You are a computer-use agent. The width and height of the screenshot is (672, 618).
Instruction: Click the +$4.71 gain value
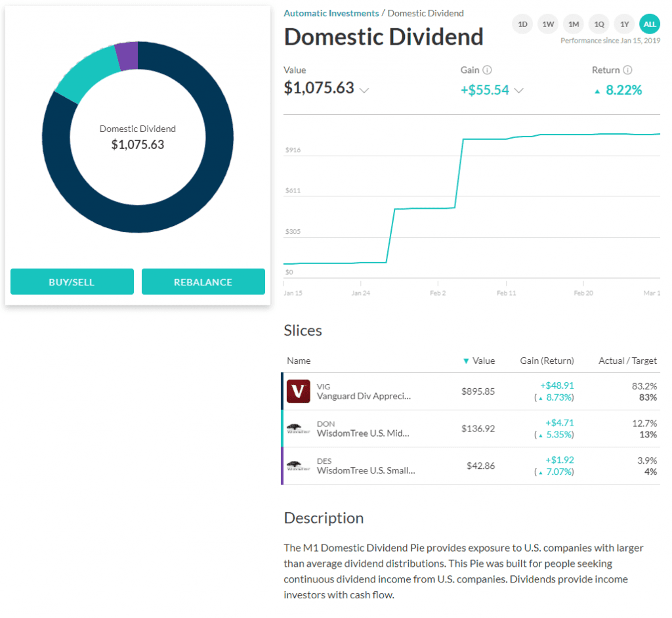(559, 423)
